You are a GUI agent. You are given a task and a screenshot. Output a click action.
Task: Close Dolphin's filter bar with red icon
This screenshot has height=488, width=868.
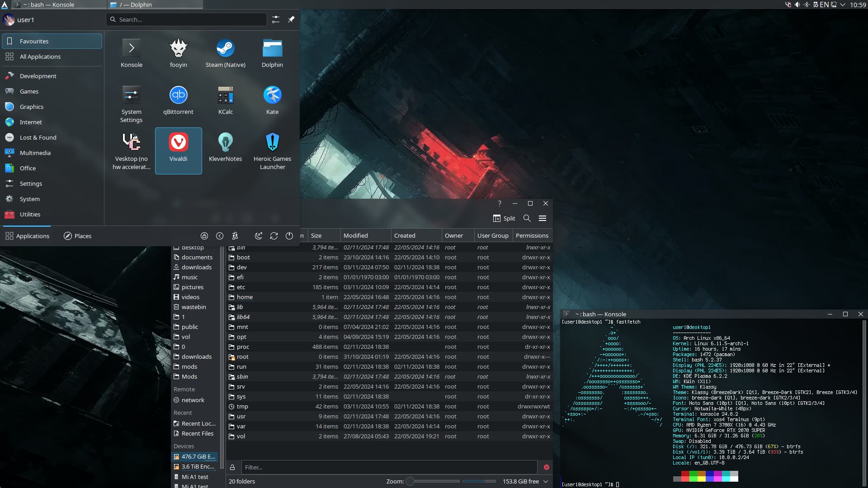(547, 467)
